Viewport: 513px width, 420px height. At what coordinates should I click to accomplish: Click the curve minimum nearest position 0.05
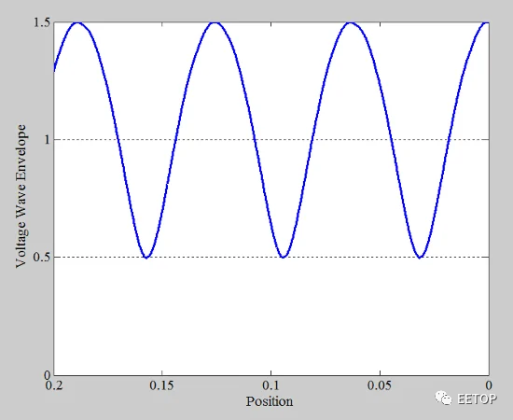(420, 257)
